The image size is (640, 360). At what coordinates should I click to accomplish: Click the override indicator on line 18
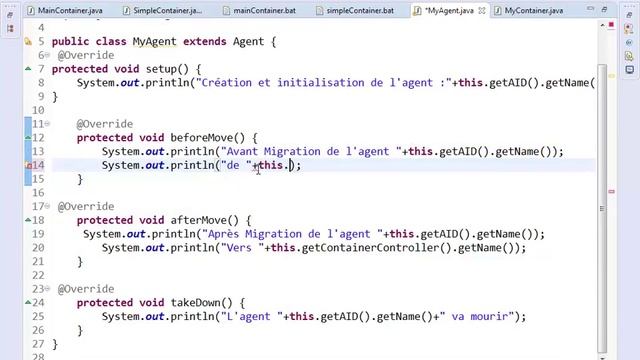[x=28, y=220]
